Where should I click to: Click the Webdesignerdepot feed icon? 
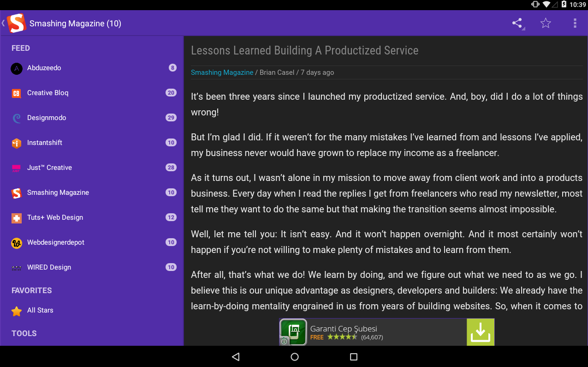(17, 243)
